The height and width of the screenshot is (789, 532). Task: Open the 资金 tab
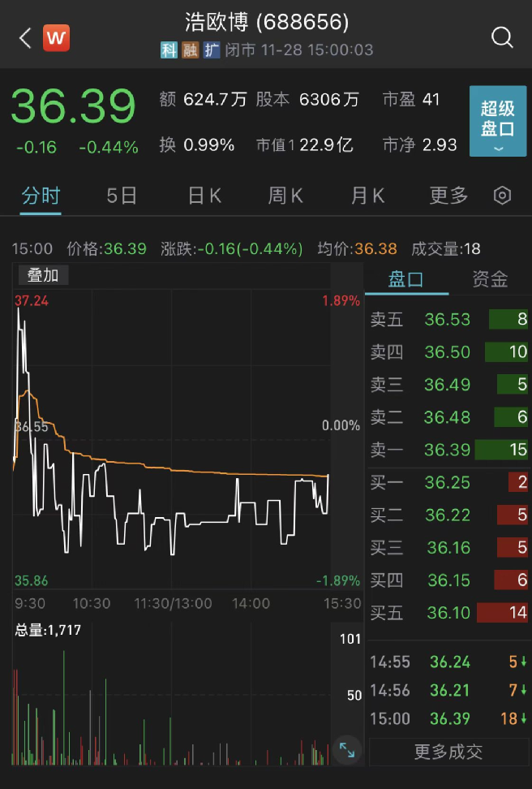click(490, 280)
